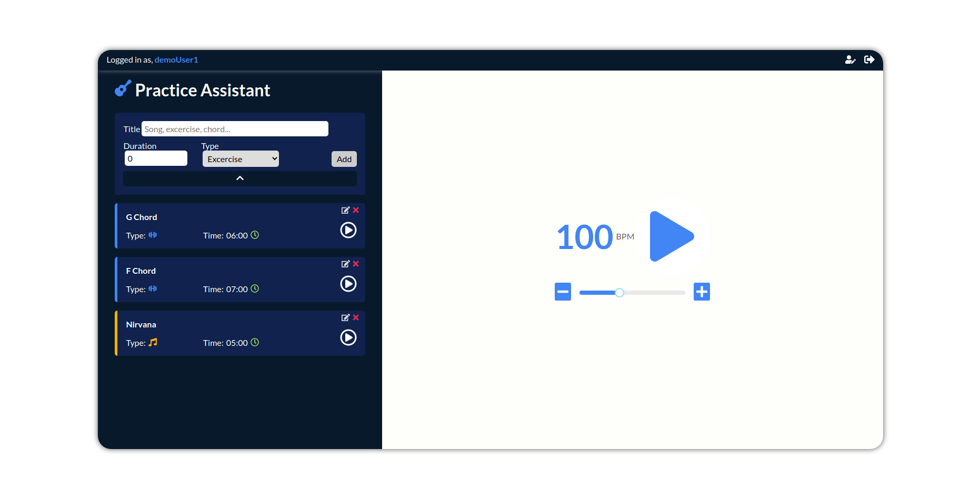The height and width of the screenshot is (498, 980).
Task: Delete the G Chord item
Action: click(356, 210)
